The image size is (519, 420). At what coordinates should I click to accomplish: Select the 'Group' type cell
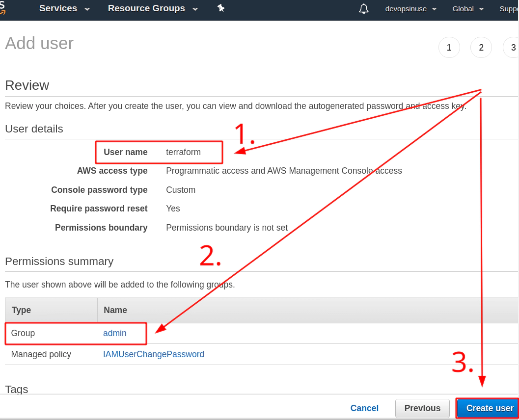23,333
